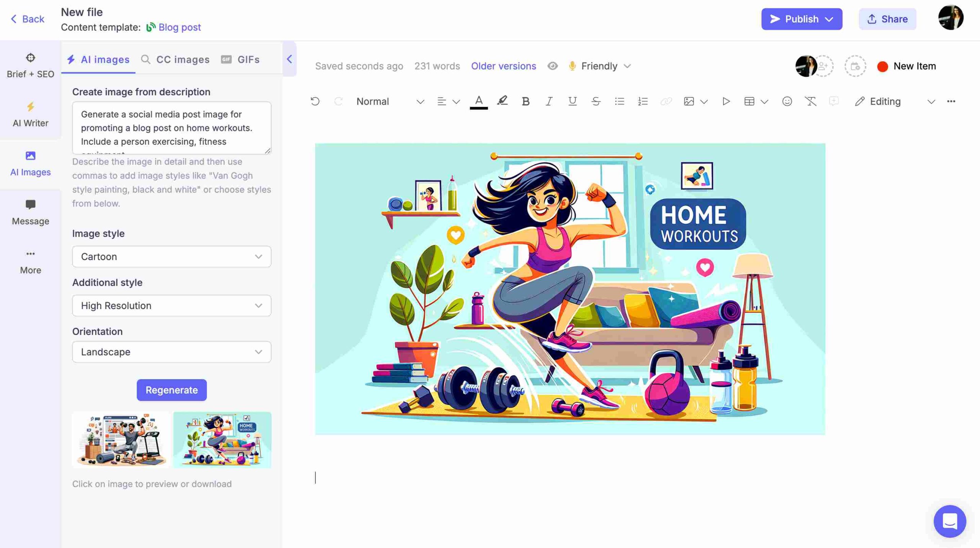
Task: Select the Image style Cartoon dropdown
Action: (x=171, y=257)
